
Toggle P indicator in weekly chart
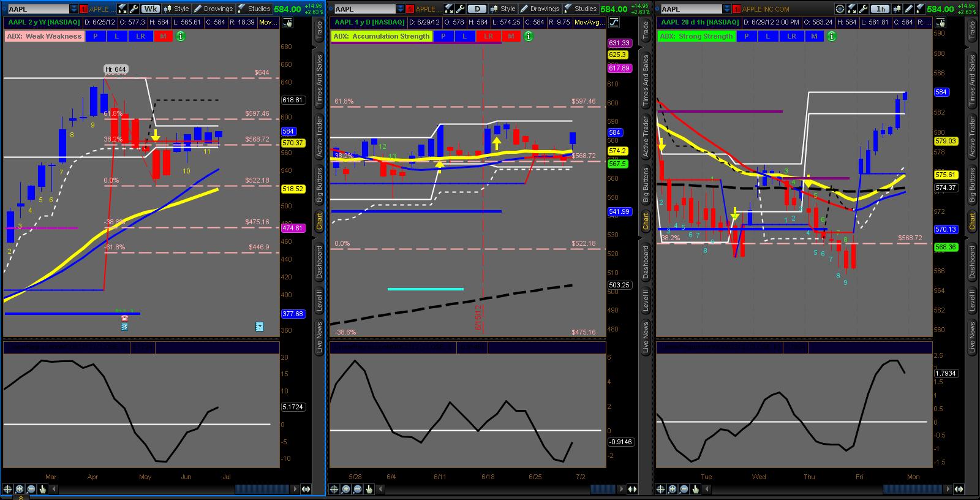[95, 36]
